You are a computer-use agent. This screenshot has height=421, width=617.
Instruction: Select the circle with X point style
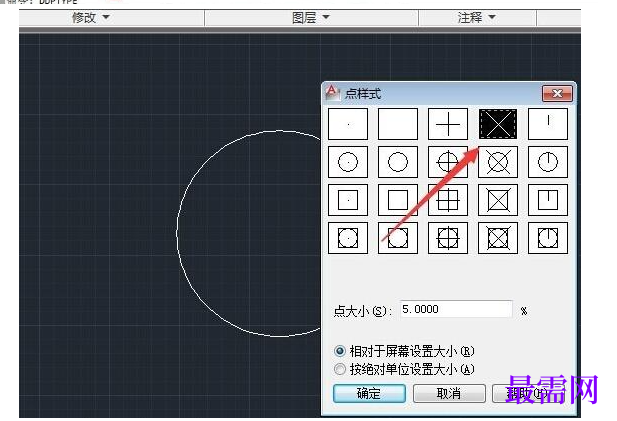(498, 162)
